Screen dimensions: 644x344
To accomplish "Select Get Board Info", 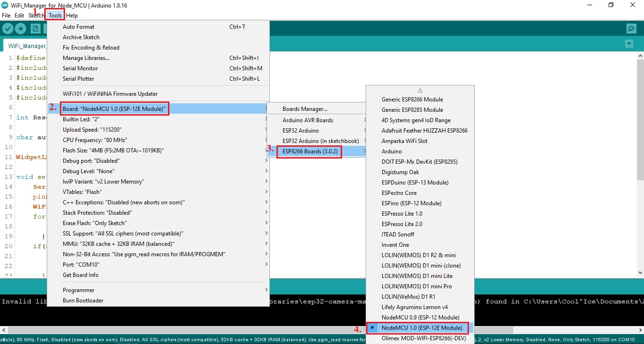I will [159, 275].
